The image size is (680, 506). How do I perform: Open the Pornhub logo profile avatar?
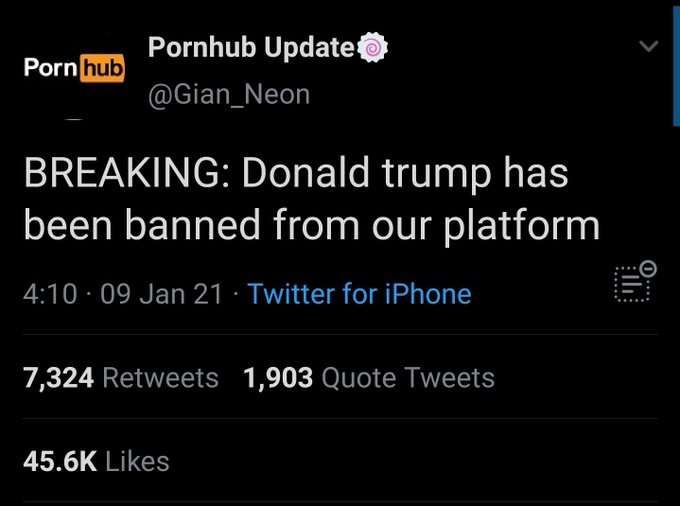click(74, 68)
